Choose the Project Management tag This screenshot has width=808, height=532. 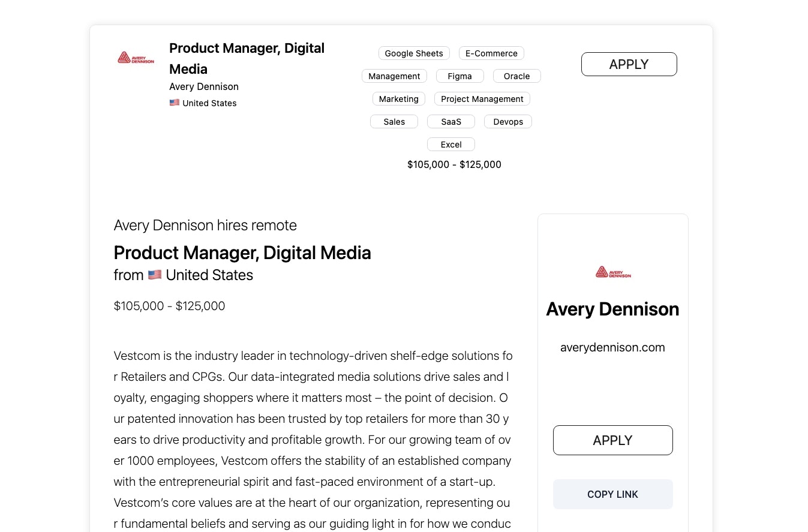(482, 99)
